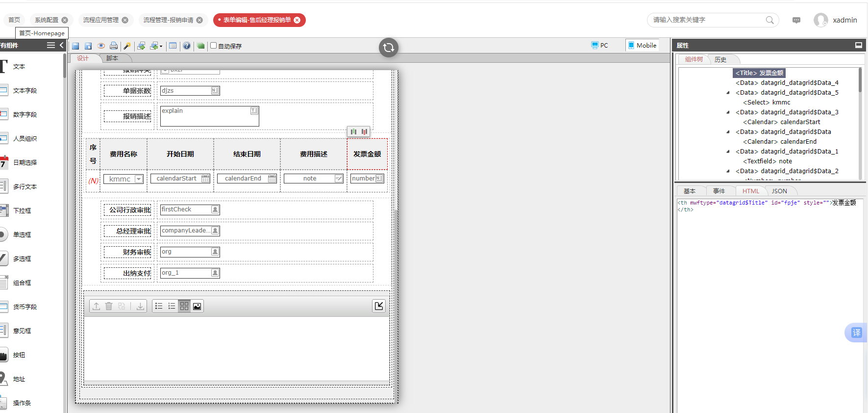The height and width of the screenshot is (413, 868).
Task: Collapse the datagrid$Data_1 tree node
Action: 728,152
